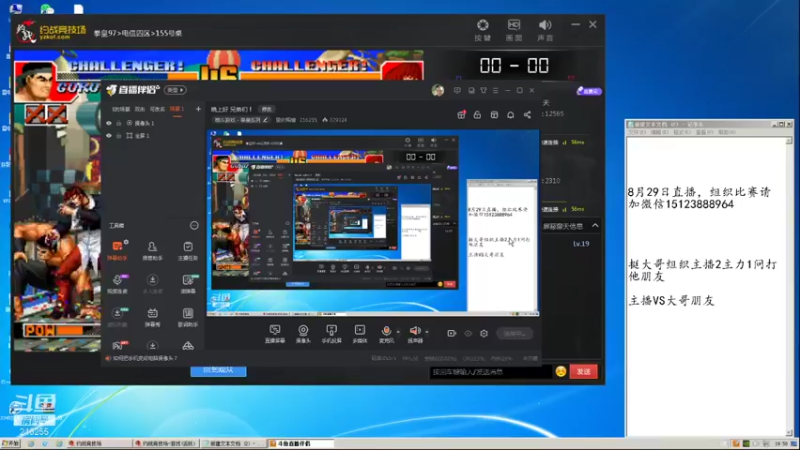
Task: Click the feedback message icon in title bar
Action: (x=457, y=90)
